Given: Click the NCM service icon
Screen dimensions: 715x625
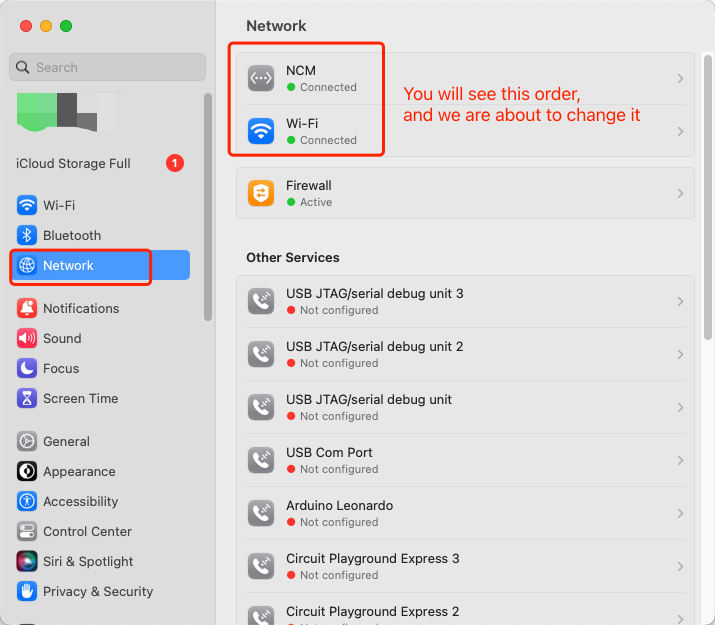Looking at the screenshot, I should pos(261,78).
